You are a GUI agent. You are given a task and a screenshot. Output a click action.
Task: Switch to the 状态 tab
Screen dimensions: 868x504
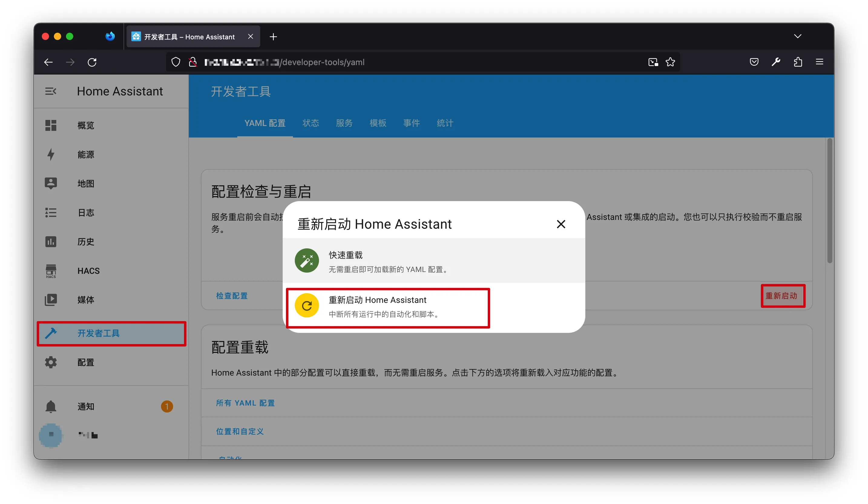click(x=311, y=123)
